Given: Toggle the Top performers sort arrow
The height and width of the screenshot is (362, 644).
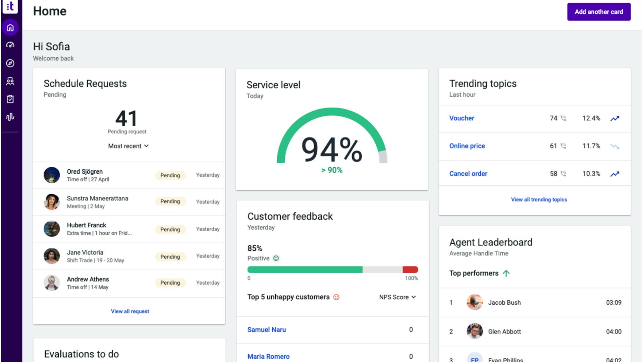Looking at the screenshot, I should pos(506,274).
